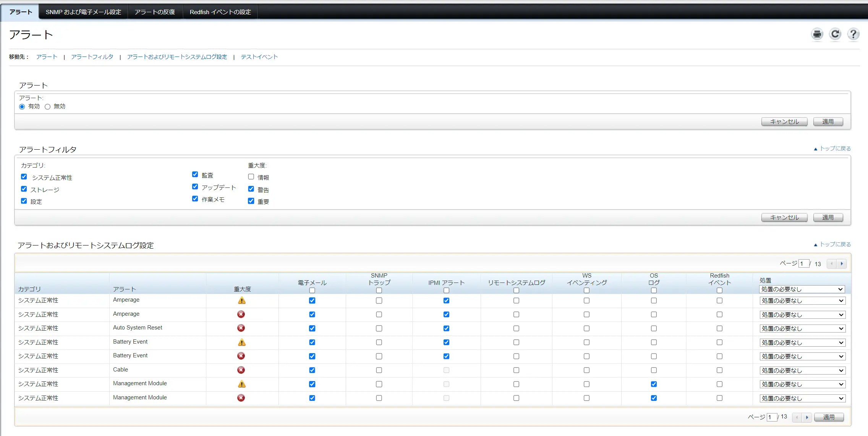
Task: Open the header 処置の必要なし dropdown
Action: (x=802, y=289)
